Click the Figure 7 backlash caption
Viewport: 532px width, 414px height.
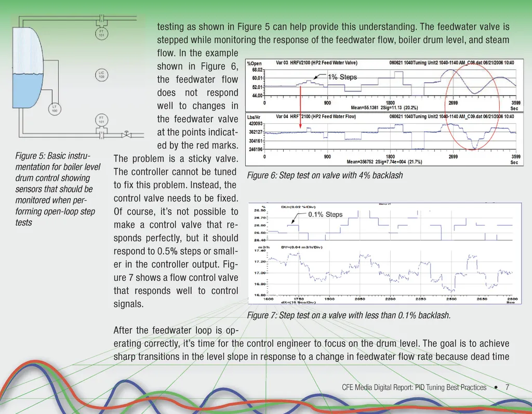tap(349, 316)
